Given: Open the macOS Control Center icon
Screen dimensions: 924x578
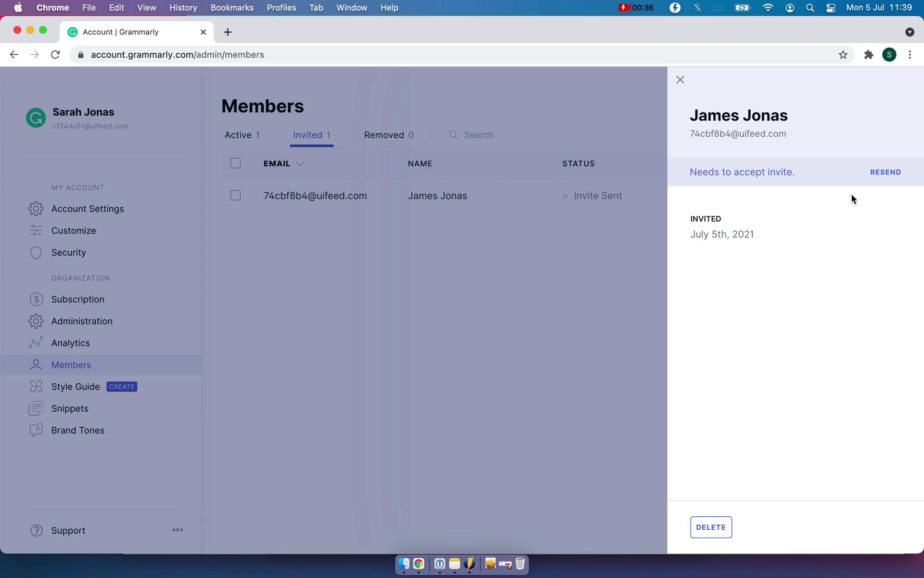Looking at the screenshot, I should [831, 8].
